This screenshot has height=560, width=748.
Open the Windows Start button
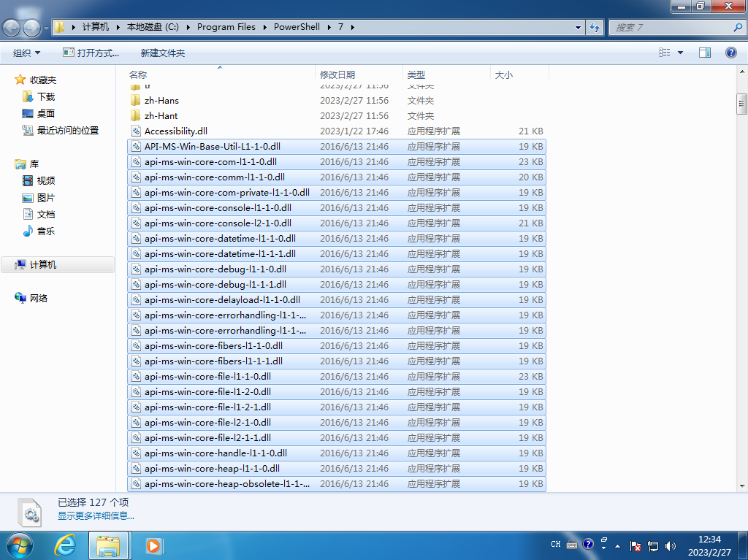click(x=20, y=545)
